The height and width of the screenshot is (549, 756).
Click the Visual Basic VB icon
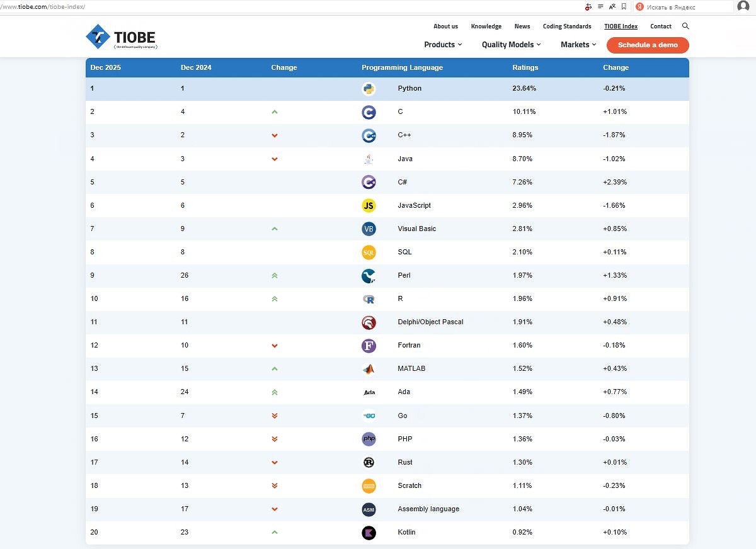point(369,229)
